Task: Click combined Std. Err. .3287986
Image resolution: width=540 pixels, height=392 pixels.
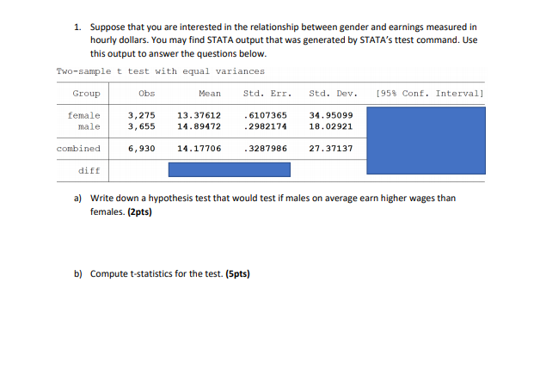Action: 265,149
